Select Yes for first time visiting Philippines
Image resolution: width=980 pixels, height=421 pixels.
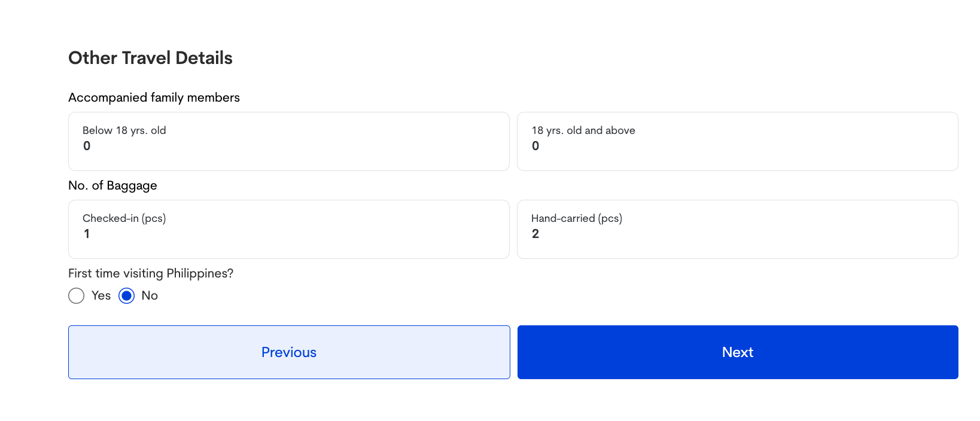(x=76, y=295)
